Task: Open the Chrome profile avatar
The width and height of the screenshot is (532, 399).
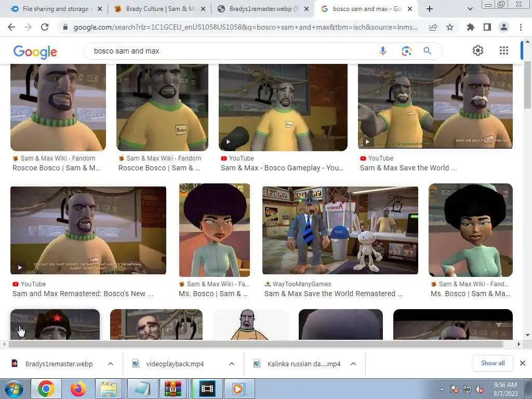Action: (504, 27)
